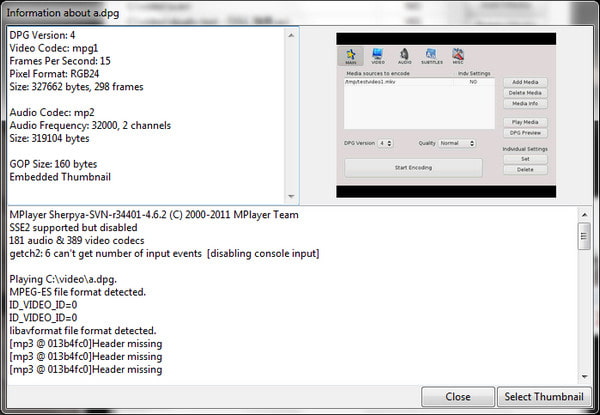Click the MPlayer log scrollbar thumb
The image size is (600, 415).
[x=584, y=236]
